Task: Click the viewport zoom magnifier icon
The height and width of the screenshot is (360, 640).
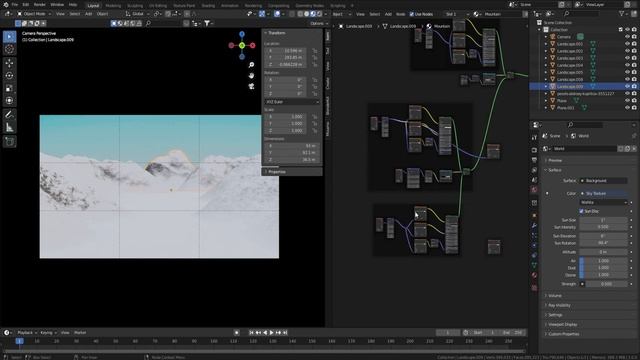Action: point(251,65)
